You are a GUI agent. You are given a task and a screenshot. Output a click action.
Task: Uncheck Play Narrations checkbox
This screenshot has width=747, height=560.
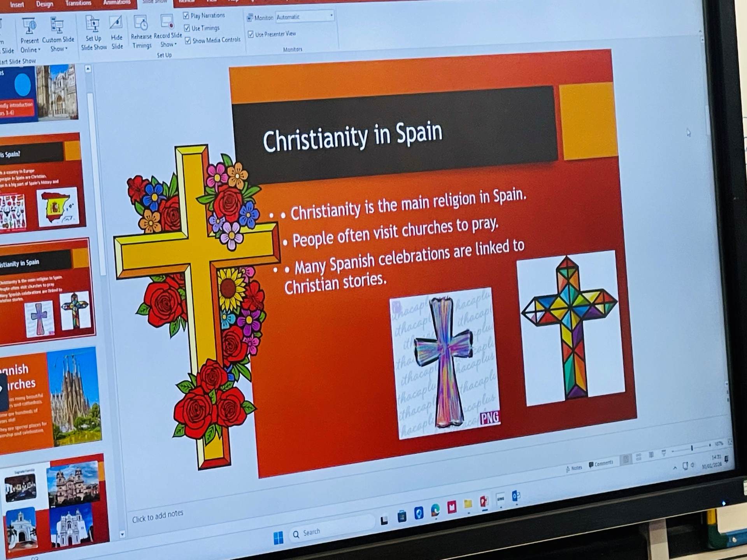(x=186, y=16)
